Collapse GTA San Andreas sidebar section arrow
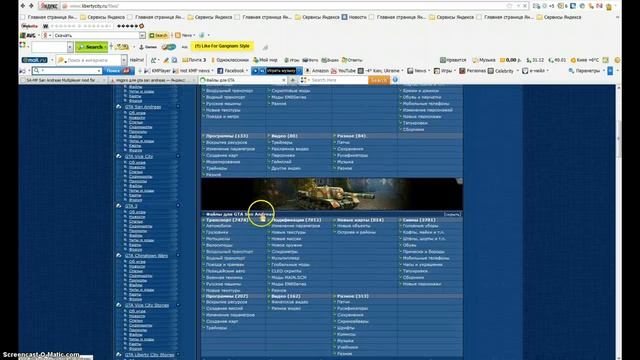Screen dimensions: 640x360 pyautogui.click(x=178, y=107)
